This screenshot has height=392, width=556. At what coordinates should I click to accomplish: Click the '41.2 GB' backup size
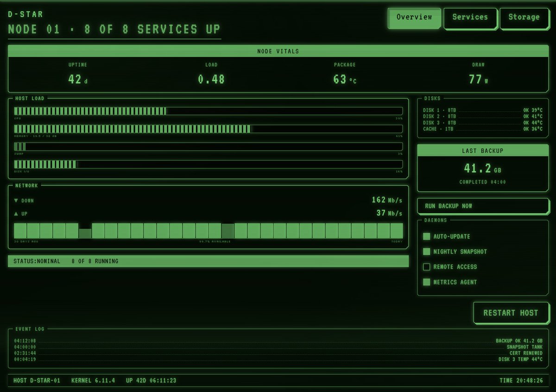click(x=482, y=168)
